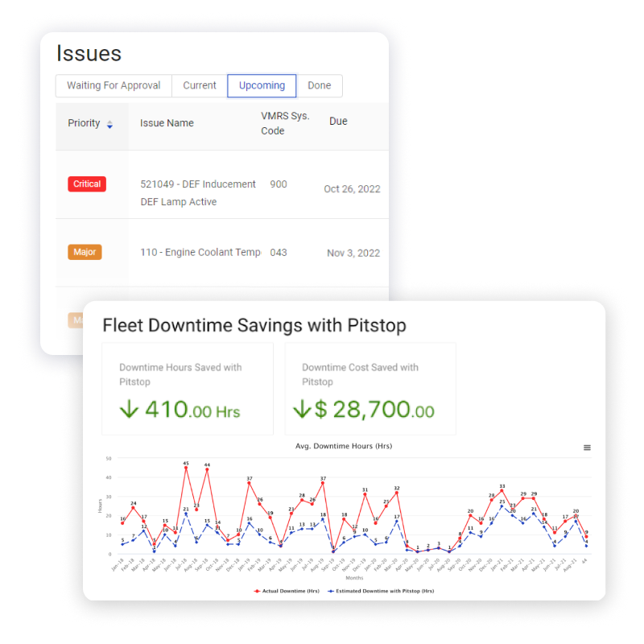This screenshot has width=644, height=644.
Task: Toggle Actual Downtime (Hrs) legend series
Action: coord(287,591)
